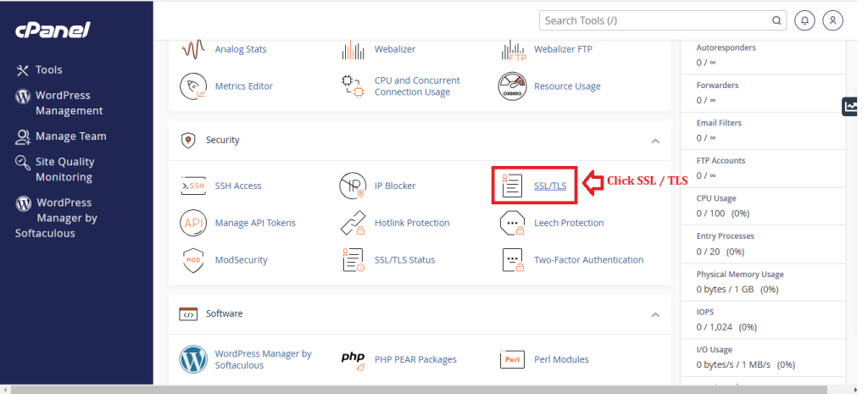Screen dimensions: 868x394
Task: Open the Webalizer FTP link
Action: tap(563, 49)
